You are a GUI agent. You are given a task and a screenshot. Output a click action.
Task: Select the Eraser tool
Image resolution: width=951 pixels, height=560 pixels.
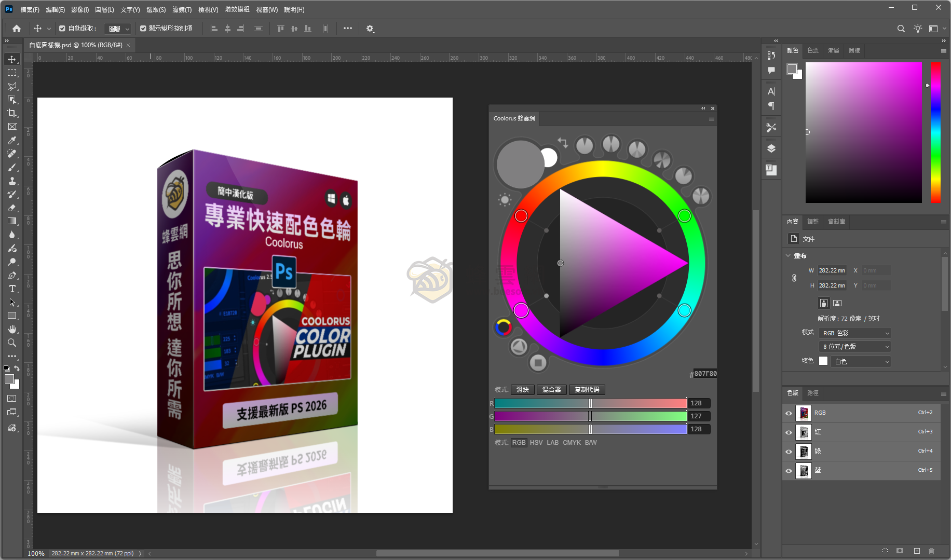coord(12,208)
